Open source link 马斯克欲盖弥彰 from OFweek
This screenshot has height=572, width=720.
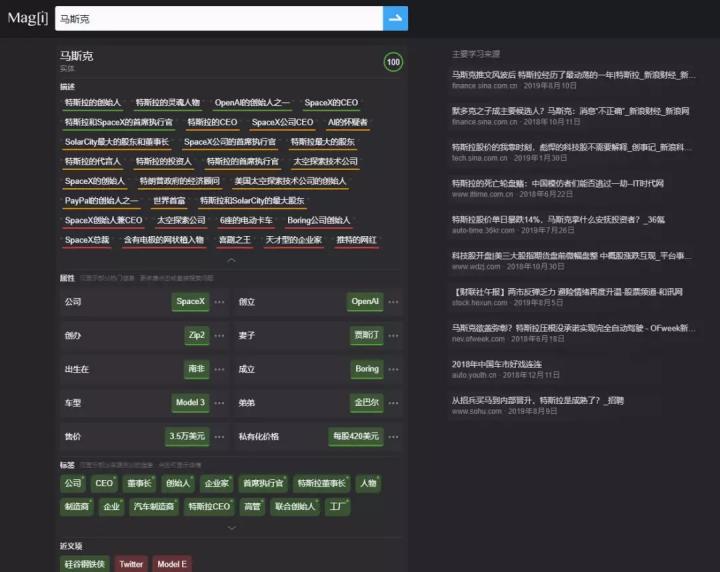point(573,328)
